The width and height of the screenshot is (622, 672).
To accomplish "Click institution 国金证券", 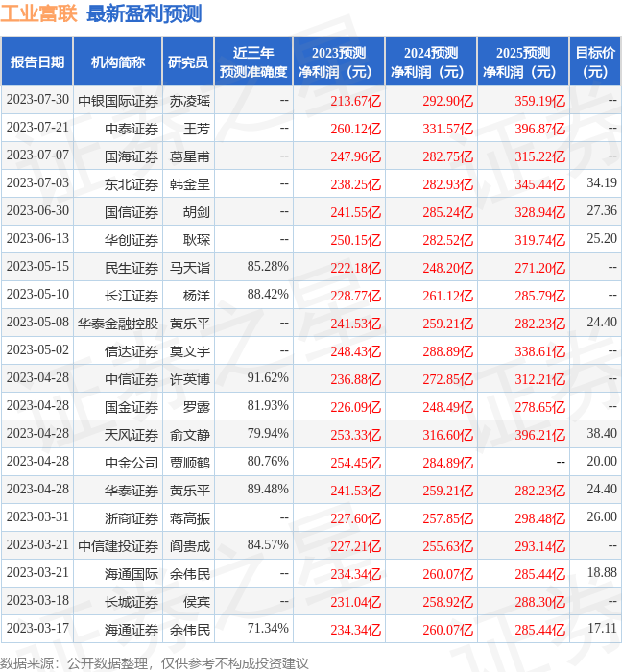I will (132, 407).
